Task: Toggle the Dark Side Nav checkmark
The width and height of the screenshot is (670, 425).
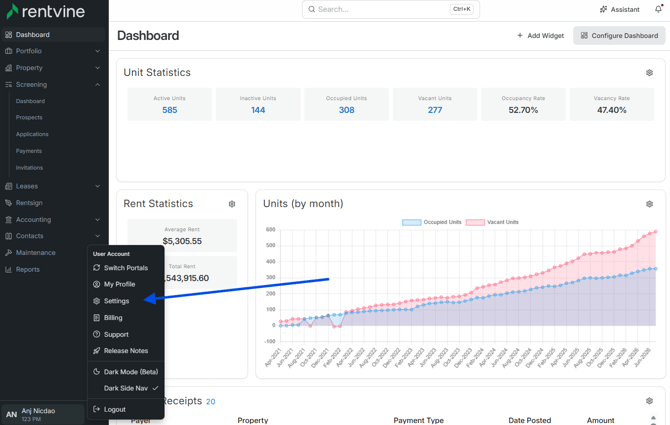Action: pyautogui.click(x=155, y=388)
